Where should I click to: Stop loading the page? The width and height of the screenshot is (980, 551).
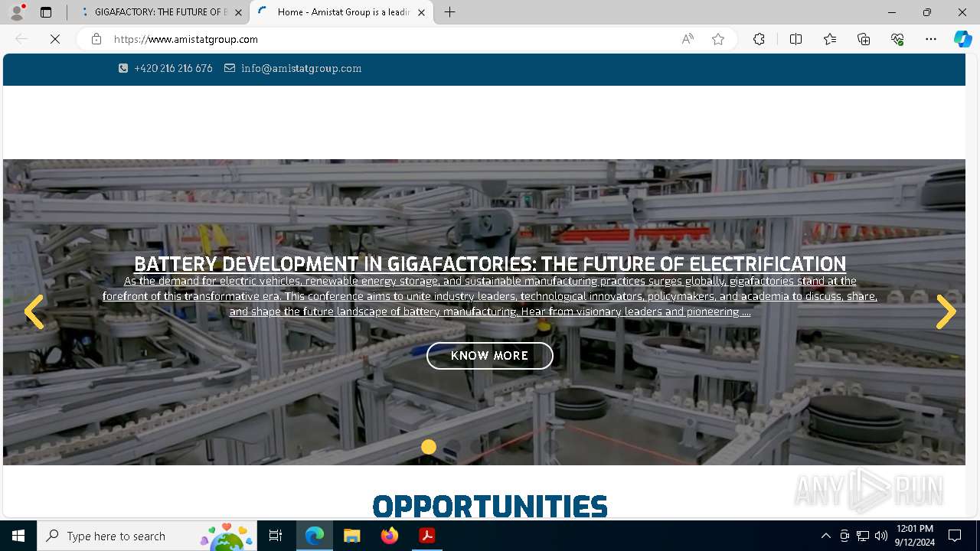[55, 39]
